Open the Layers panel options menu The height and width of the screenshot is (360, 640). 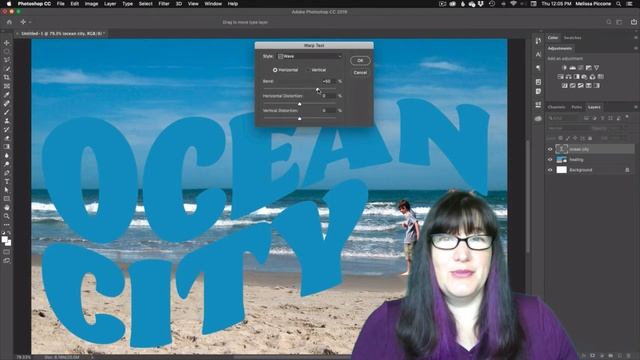(x=636, y=107)
